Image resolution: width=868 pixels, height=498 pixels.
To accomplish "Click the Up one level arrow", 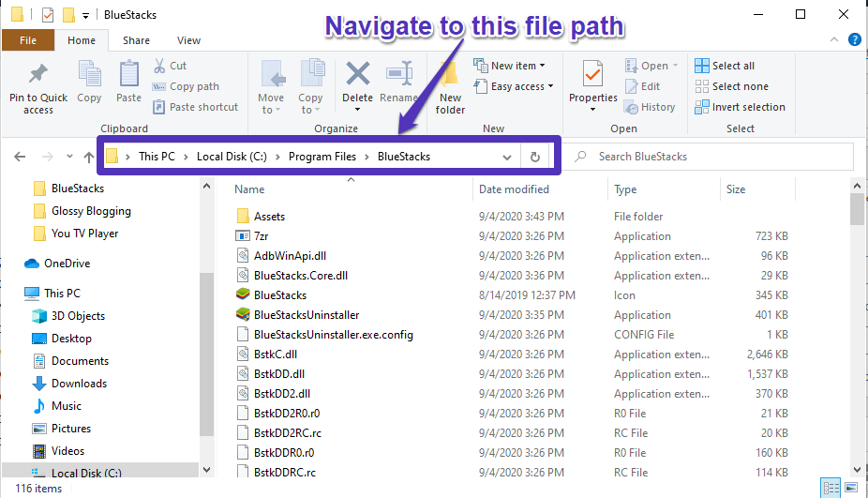I will click(88, 157).
